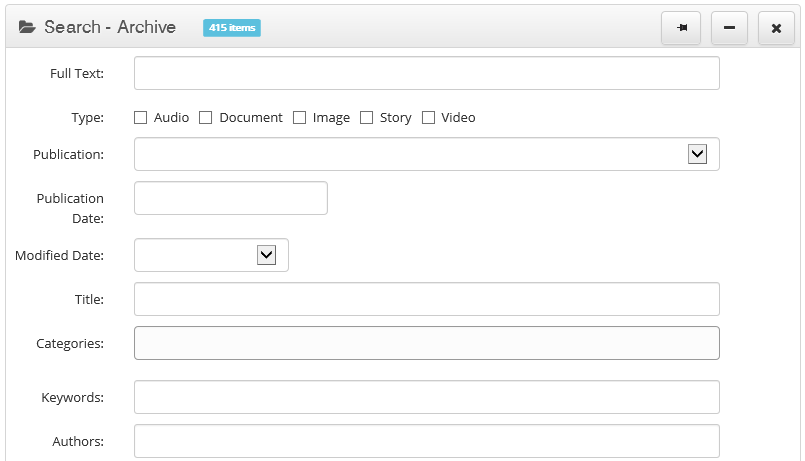Check the Document type option
805x461 pixels.
(205, 118)
